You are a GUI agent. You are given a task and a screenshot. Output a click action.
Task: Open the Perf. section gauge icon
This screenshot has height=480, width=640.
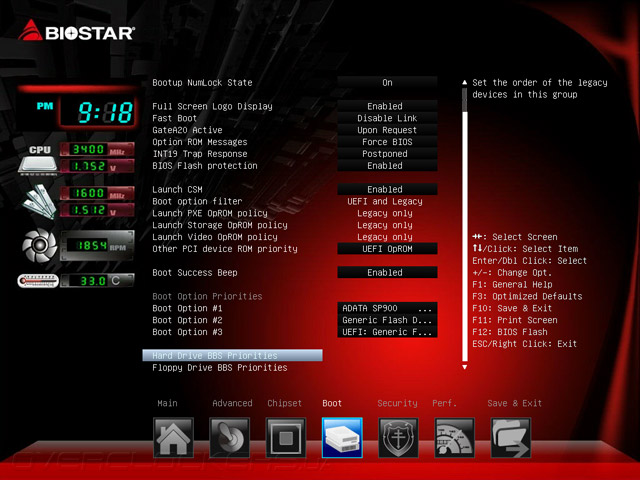(454, 437)
